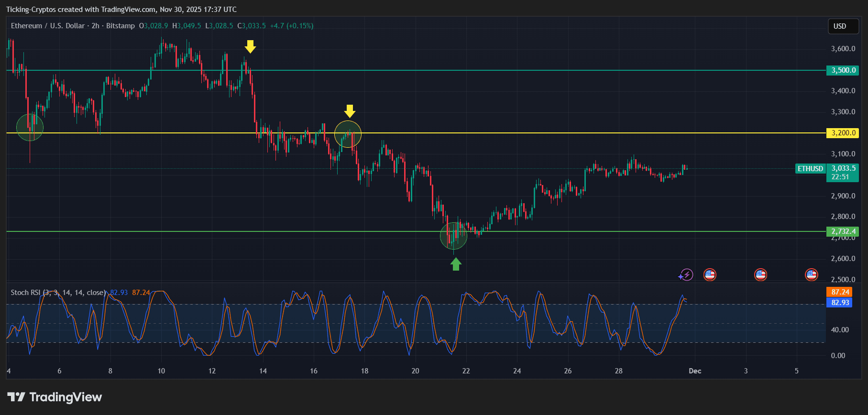Image resolution: width=868 pixels, height=415 pixels.
Task: Select the green 3,500.0 price line label
Action: (843, 70)
